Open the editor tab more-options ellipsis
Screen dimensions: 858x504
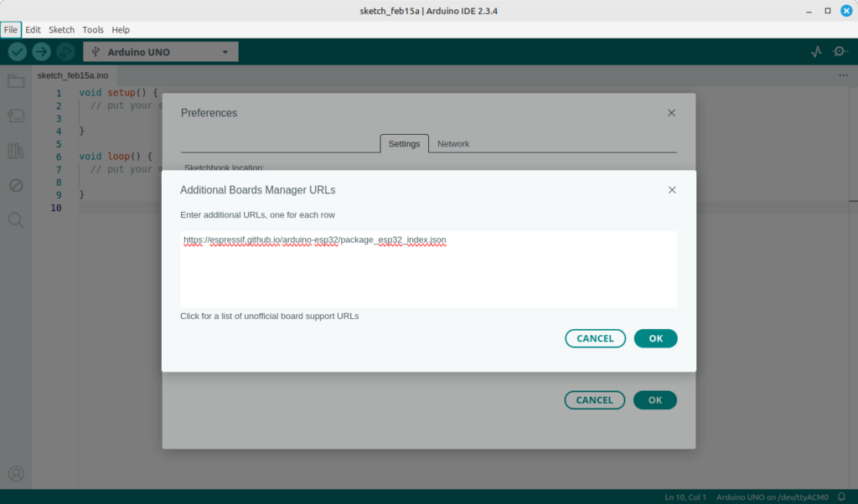843,75
